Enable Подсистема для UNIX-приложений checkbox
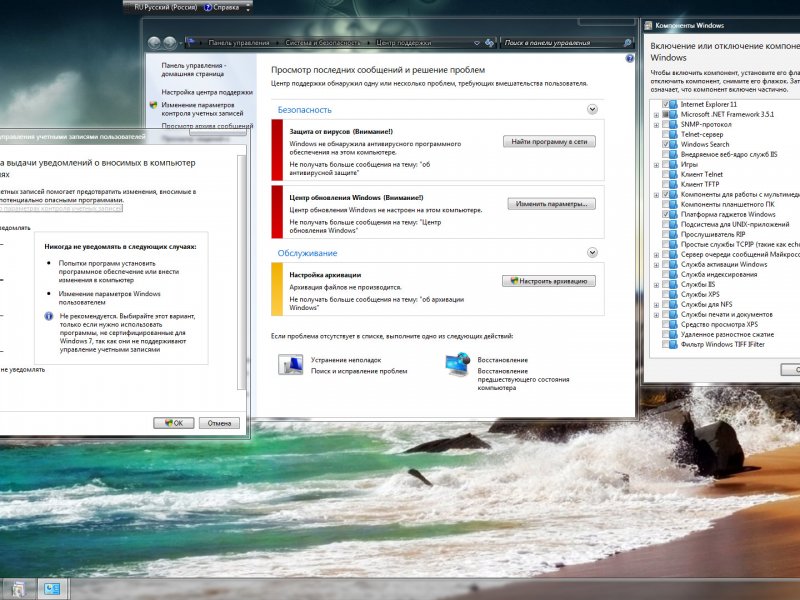Viewport: 800px width, 600px height. pyautogui.click(x=665, y=224)
